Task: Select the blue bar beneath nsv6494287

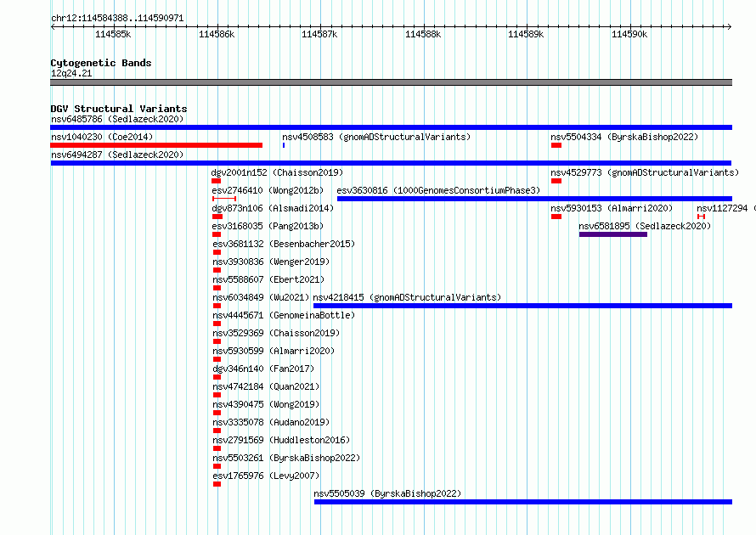Action: click(x=391, y=163)
